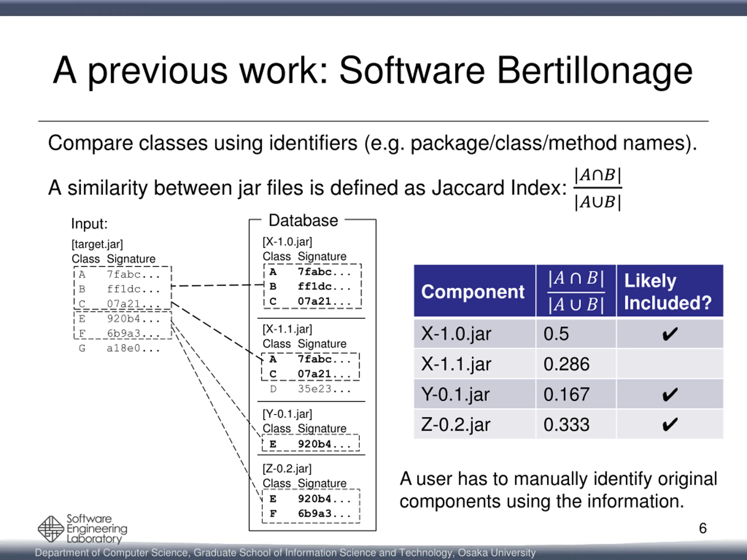Click the 'Compare classes using identifiers' sentence
This screenshot has width=747, height=560.
tap(373, 143)
